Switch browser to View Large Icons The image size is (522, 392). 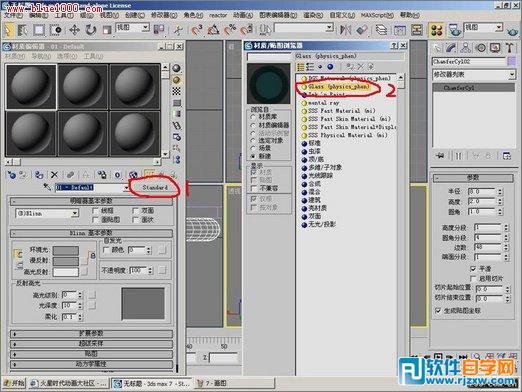[330, 67]
